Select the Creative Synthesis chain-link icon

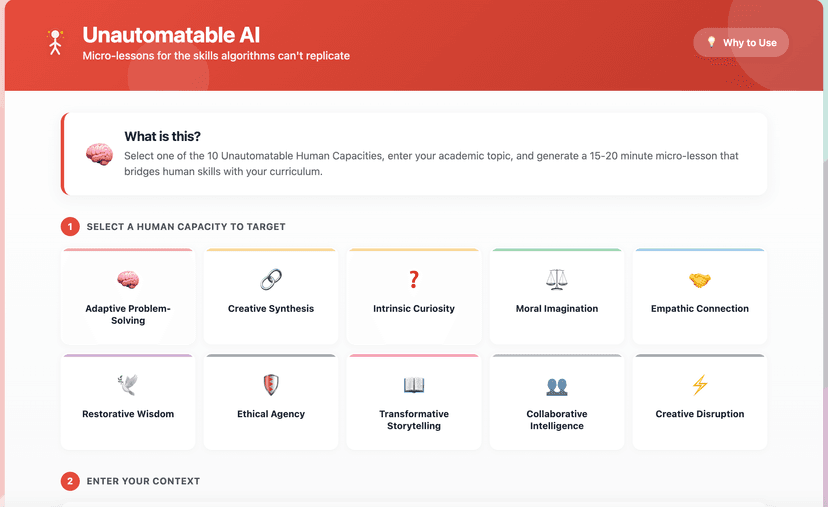(271, 280)
